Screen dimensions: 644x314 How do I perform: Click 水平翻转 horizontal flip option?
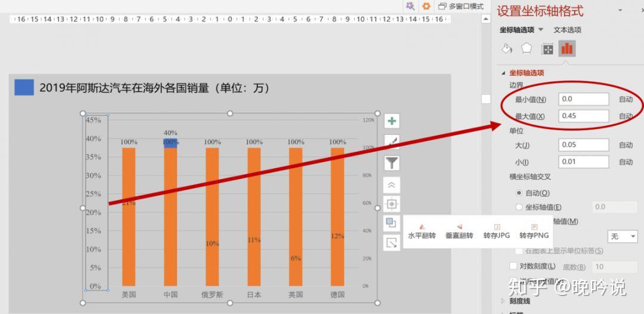[x=422, y=232]
